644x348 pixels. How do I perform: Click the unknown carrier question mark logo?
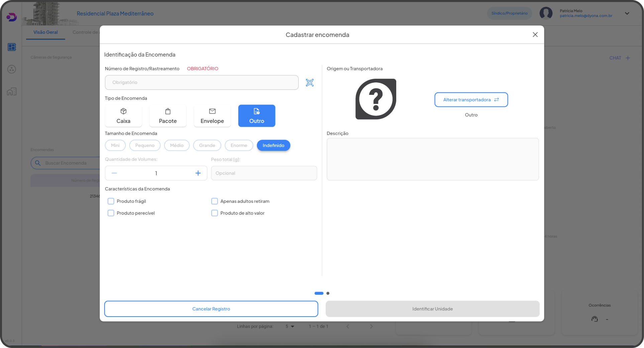click(x=376, y=99)
